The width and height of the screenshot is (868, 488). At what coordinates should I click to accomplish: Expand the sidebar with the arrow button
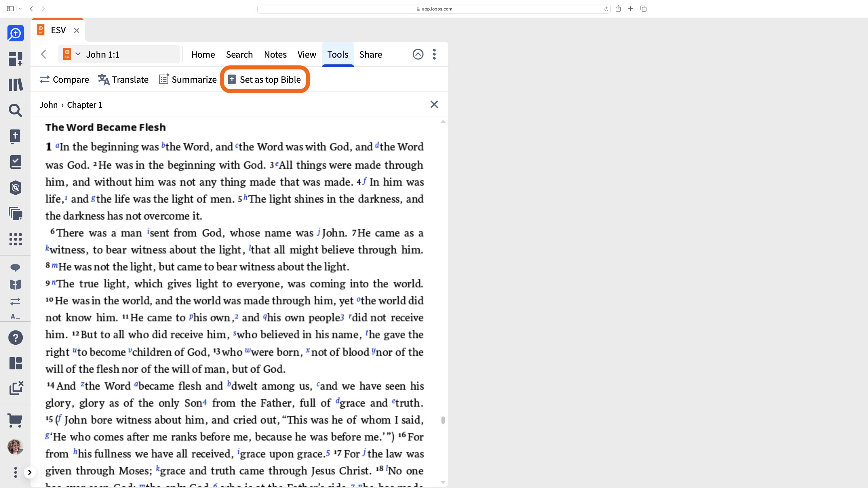coord(30,472)
